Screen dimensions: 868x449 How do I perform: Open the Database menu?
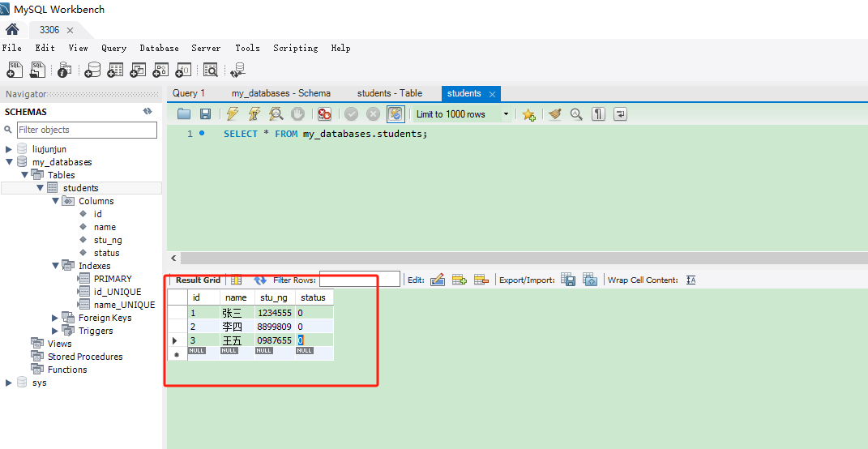pos(160,48)
